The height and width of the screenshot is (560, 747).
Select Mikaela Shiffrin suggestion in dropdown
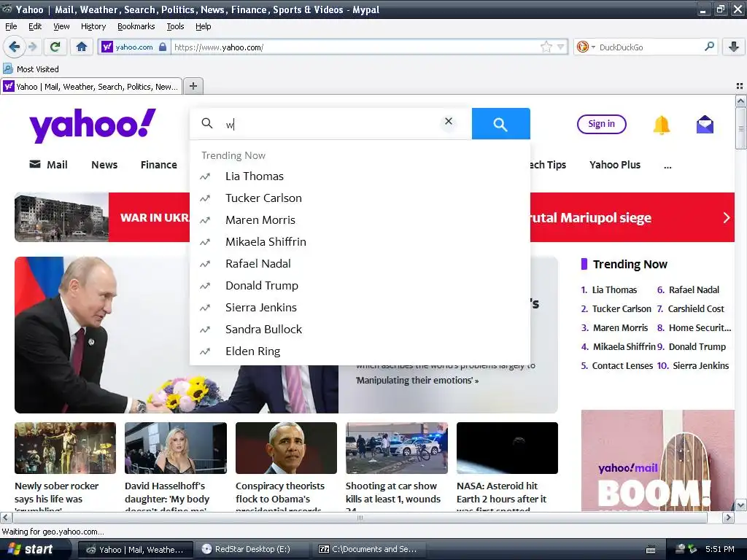click(360, 242)
